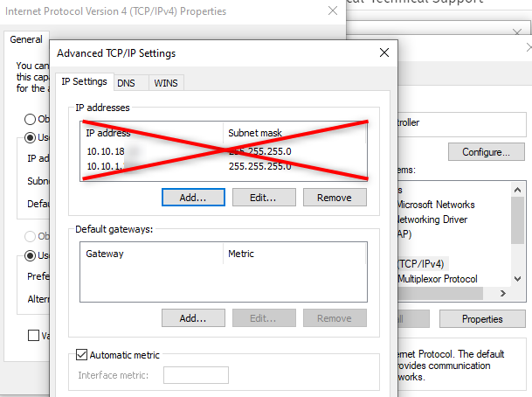The height and width of the screenshot is (397, 532).
Task: Click the Subnet mask column header
Action: [x=292, y=133]
